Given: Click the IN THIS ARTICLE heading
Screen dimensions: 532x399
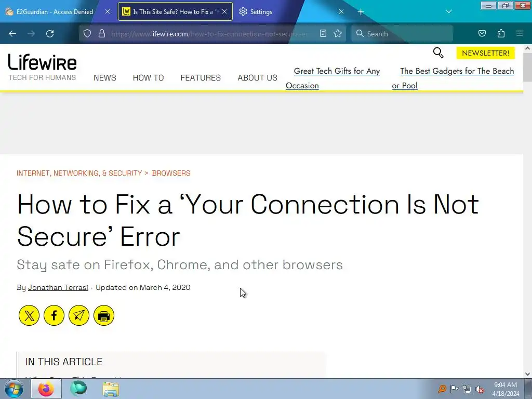Looking at the screenshot, I should pyautogui.click(x=64, y=362).
